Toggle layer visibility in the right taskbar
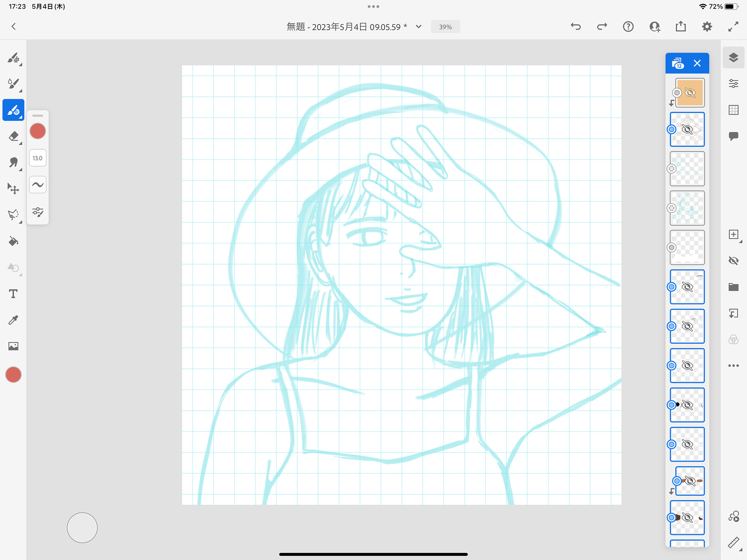Screen dimensions: 747x560 point(733,261)
